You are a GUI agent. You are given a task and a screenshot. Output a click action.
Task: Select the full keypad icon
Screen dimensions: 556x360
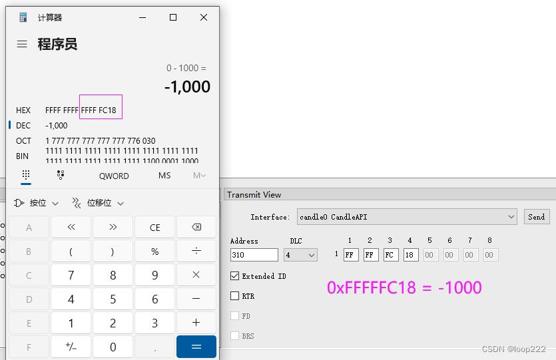(x=26, y=175)
